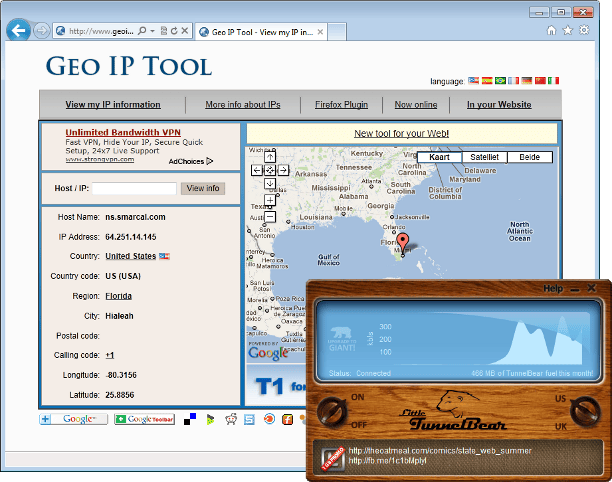The height and width of the screenshot is (482, 612).
Task: Click the View info button
Action: click(203, 189)
